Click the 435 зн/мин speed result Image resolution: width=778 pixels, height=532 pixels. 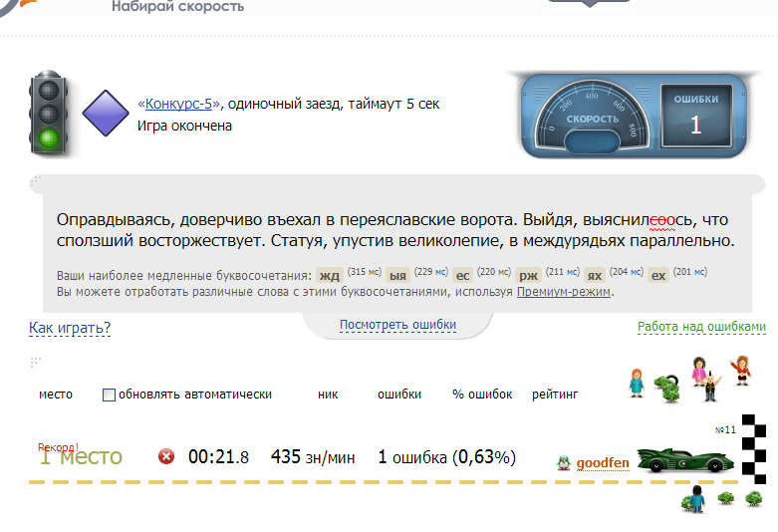(313, 456)
